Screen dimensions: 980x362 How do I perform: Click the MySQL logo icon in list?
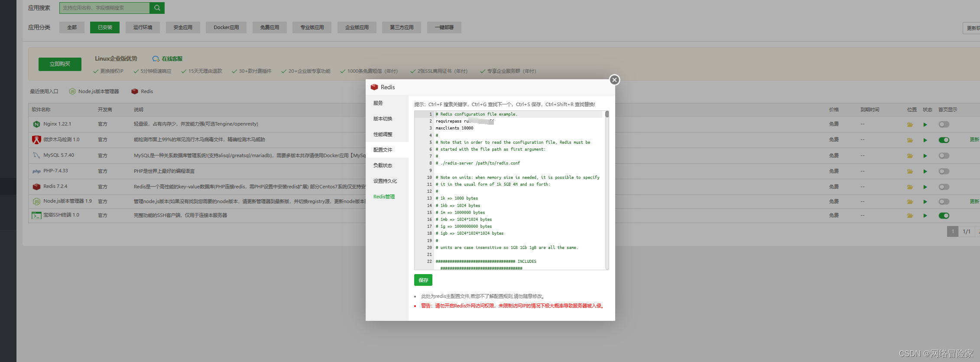point(36,155)
